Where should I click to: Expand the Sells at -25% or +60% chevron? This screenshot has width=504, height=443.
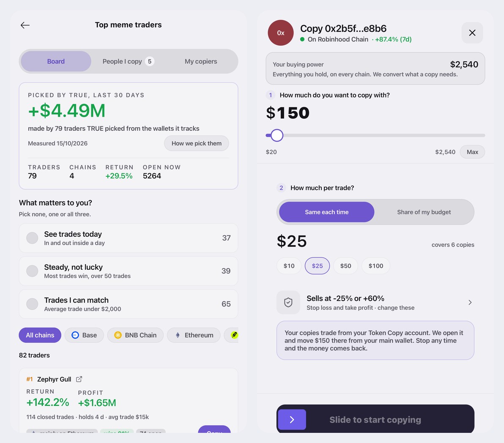tap(470, 302)
